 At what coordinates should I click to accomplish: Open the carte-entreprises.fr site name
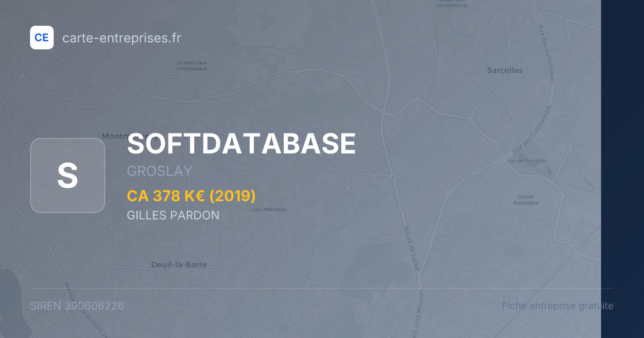[x=122, y=38]
